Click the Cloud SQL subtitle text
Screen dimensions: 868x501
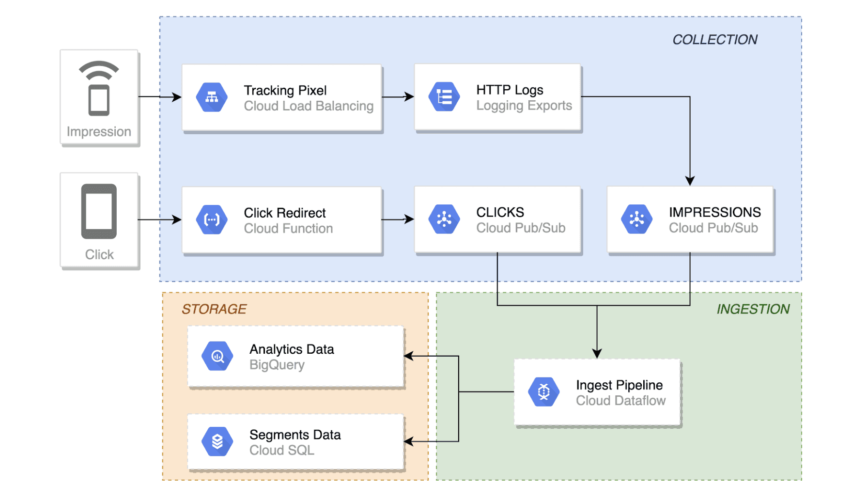point(282,450)
